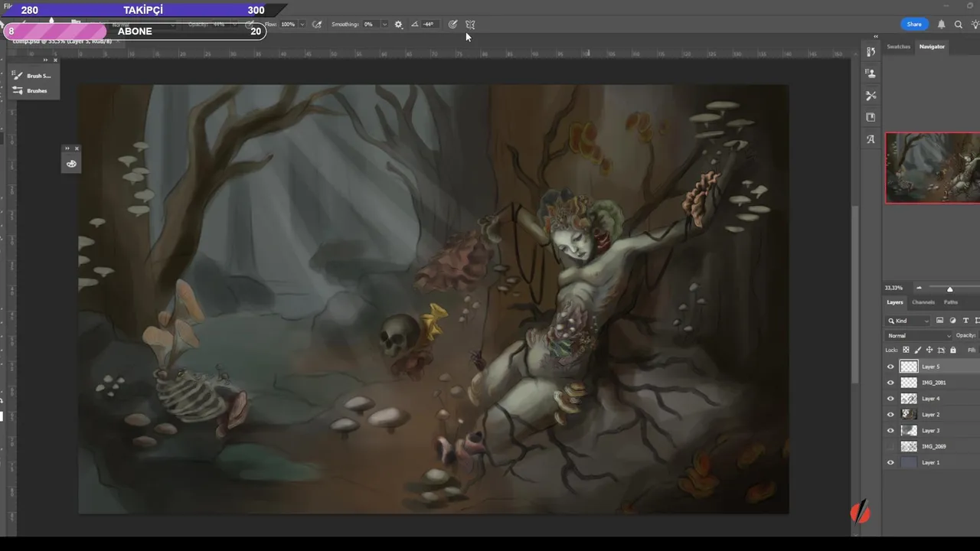Open the Character panel icon
Image resolution: width=980 pixels, height=551 pixels.
[x=871, y=139]
